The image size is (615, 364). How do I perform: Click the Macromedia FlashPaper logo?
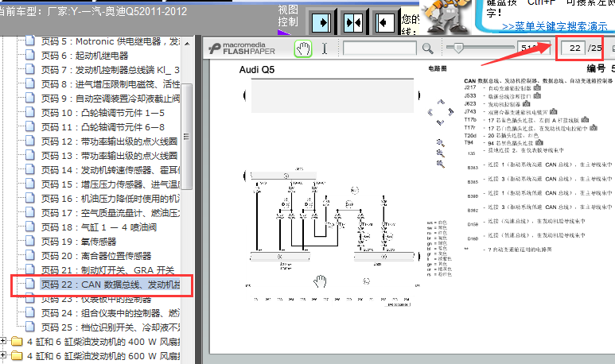[x=242, y=48]
